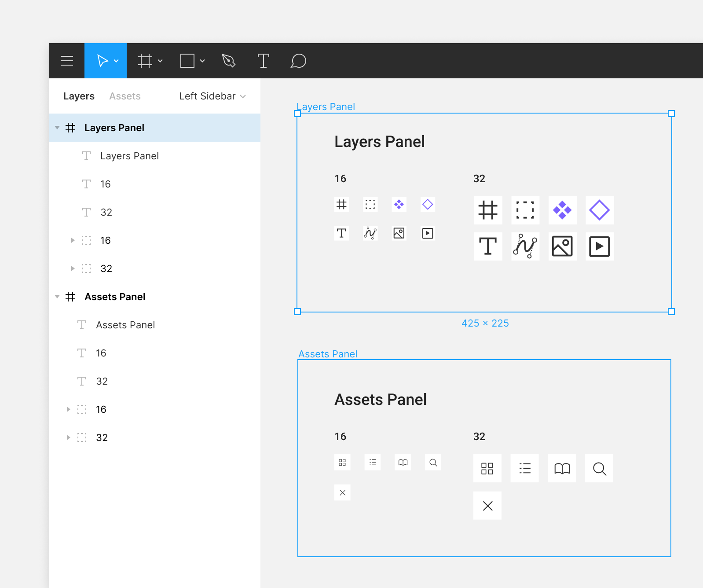
Task: Click the 'Layers Panel' heading on canvas
Action: click(x=380, y=142)
